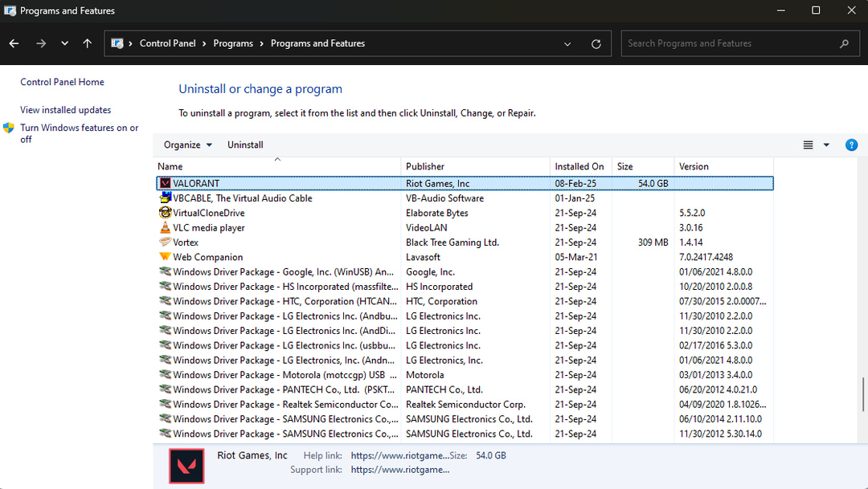This screenshot has width=868, height=489.
Task: Open View installed updates link
Action: tap(65, 109)
